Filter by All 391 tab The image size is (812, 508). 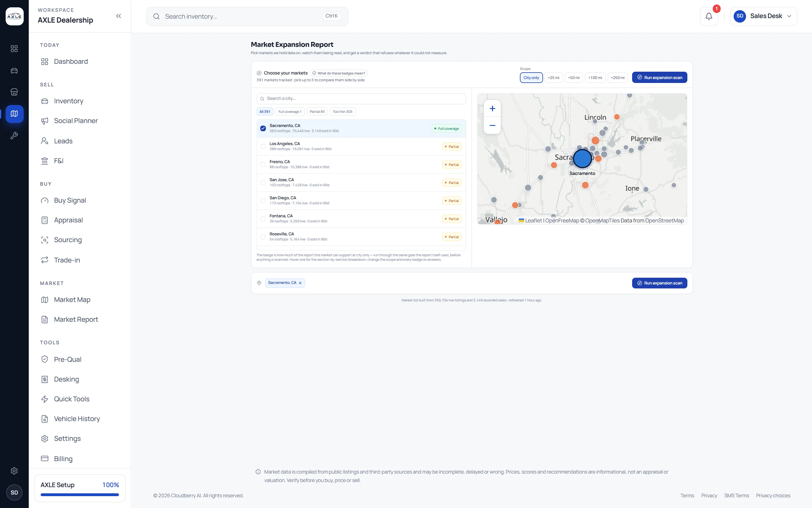pyautogui.click(x=265, y=111)
